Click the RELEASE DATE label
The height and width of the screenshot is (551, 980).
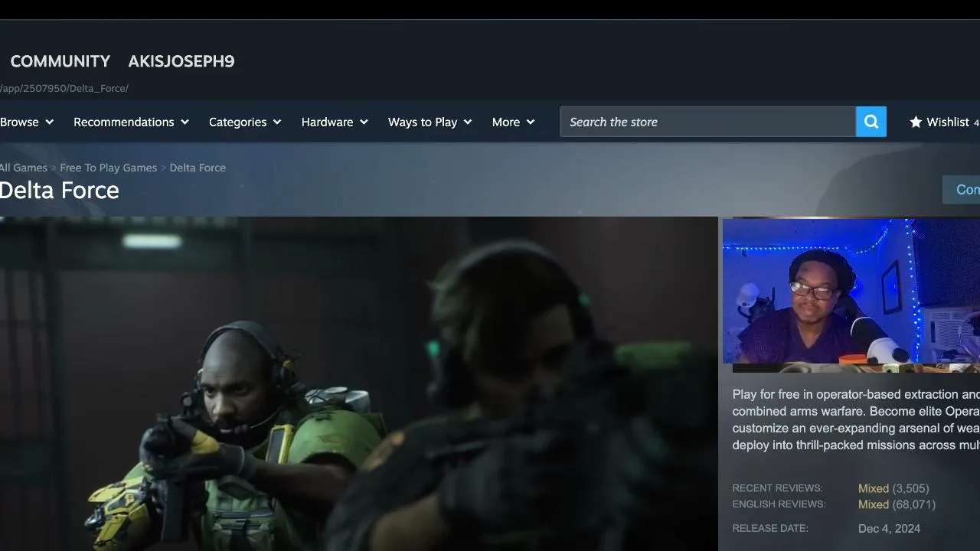tap(770, 528)
